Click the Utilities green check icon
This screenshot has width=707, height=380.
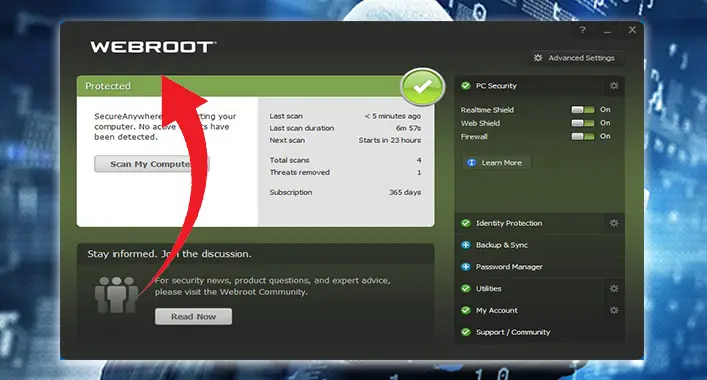pos(466,288)
